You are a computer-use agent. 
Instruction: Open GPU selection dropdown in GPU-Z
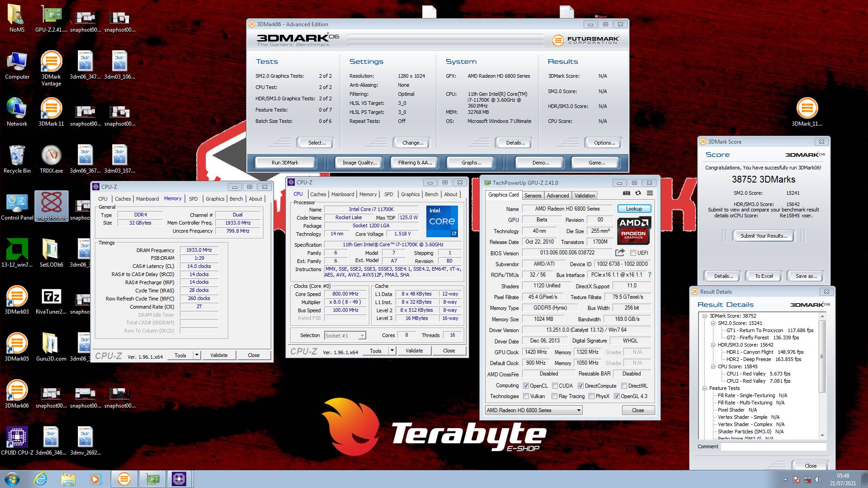[x=578, y=410]
